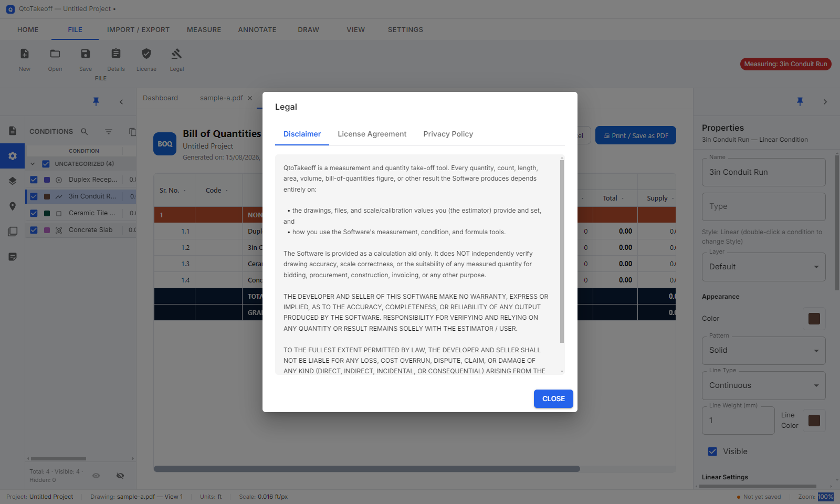The height and width of the screenshot is (504, 840).
Task: Open the Code column sort menu
Action: (x=227, y=191)
